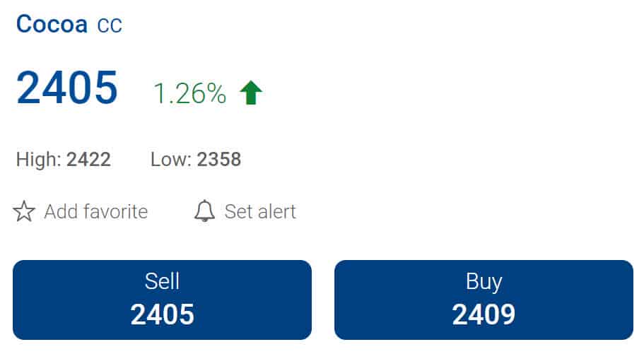Screen dimensions: 644x354
Task: Click the 1.26% change percentage
Action: [189, 93]
